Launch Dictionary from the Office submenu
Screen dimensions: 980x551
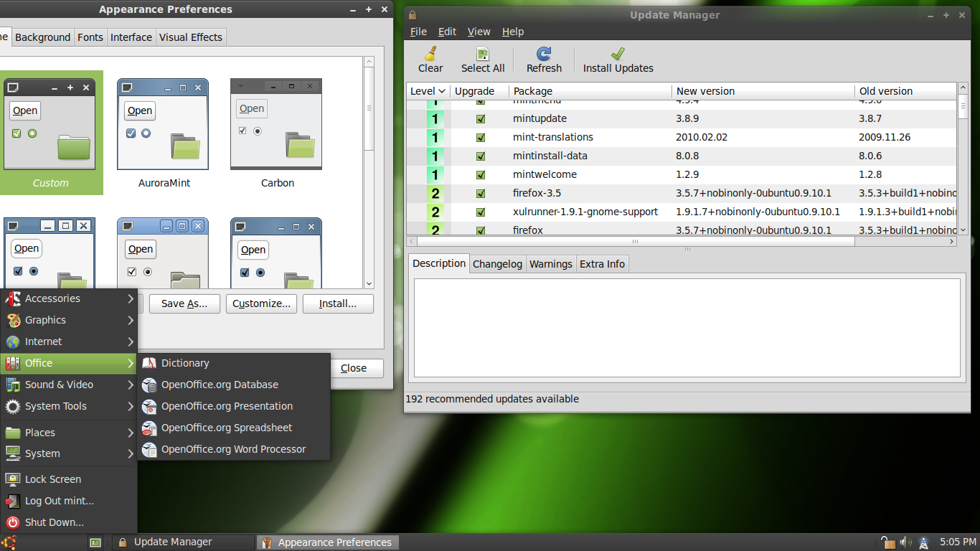click(234, 363)
